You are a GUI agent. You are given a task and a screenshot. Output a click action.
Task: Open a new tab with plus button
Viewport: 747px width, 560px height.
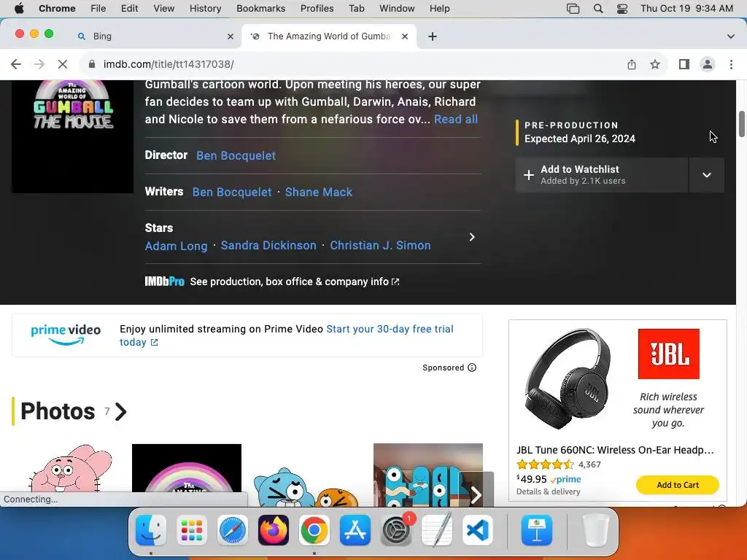pyautogui.click(x=432, y=36)
